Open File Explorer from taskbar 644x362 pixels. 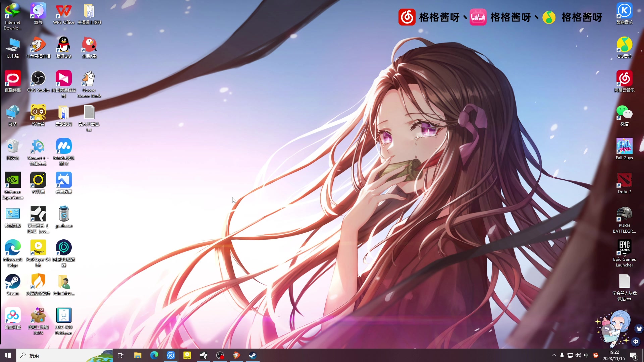coord(138,355)
